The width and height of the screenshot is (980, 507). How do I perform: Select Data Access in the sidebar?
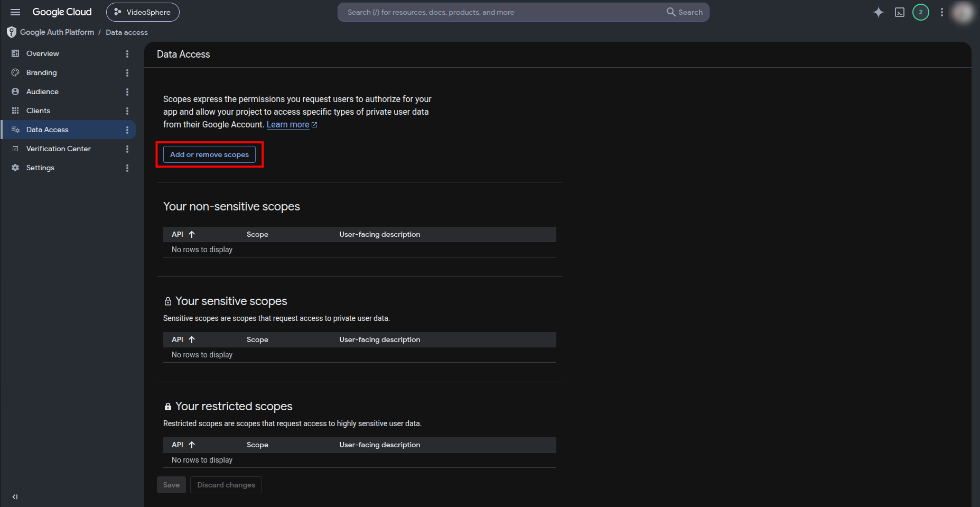[x=68, y=130]
